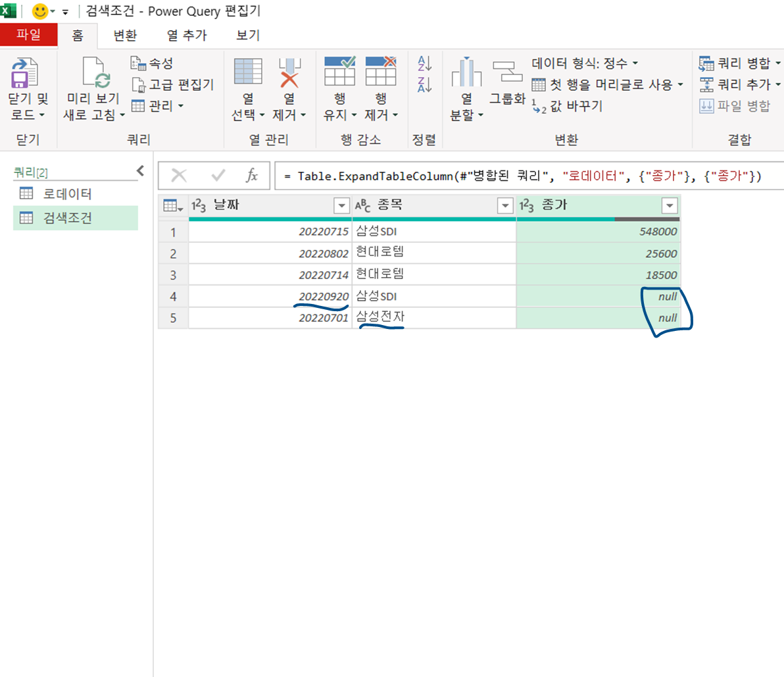Open Quick Access Toolbar customize arrow

pos(66,11)
